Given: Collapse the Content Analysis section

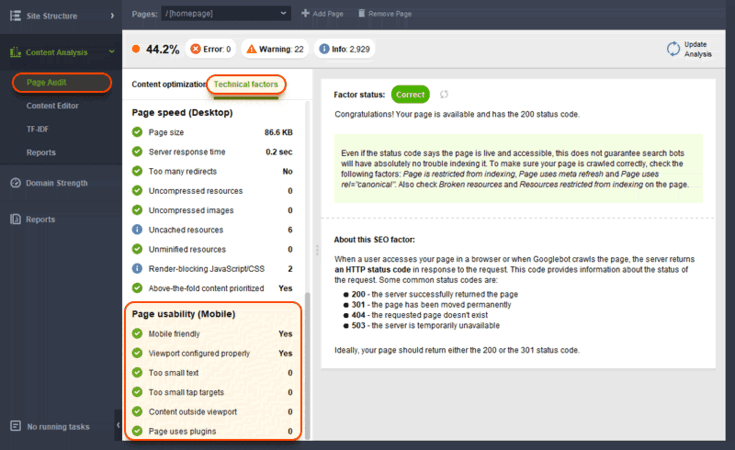Looking at the screenshot, I should [x=112, y=52].
